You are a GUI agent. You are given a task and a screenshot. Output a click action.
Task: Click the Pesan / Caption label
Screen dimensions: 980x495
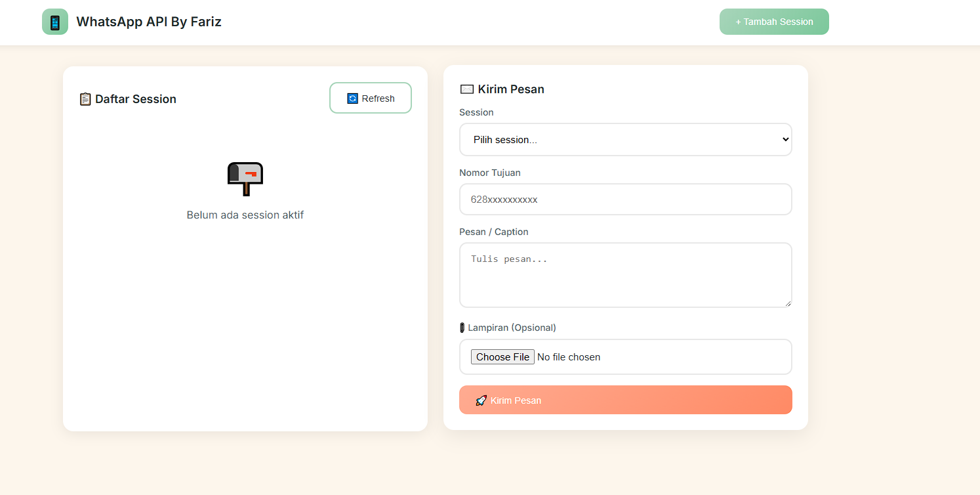point(493,232)
